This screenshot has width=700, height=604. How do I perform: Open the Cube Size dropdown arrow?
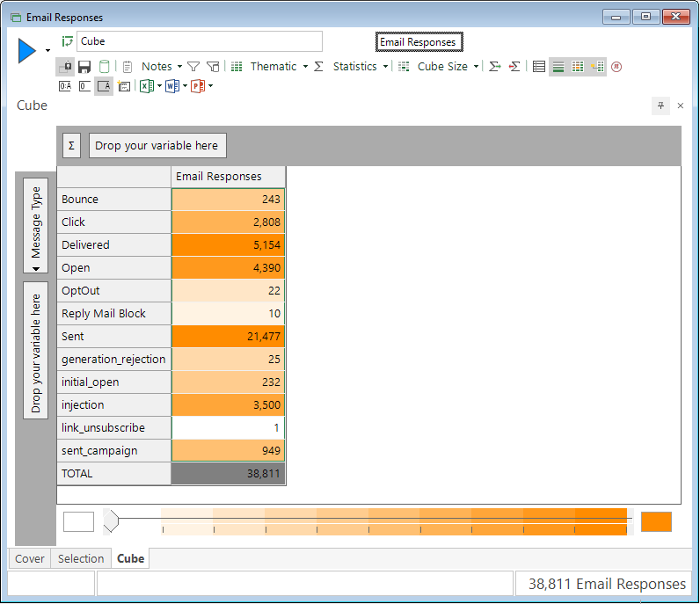(476, 67)
